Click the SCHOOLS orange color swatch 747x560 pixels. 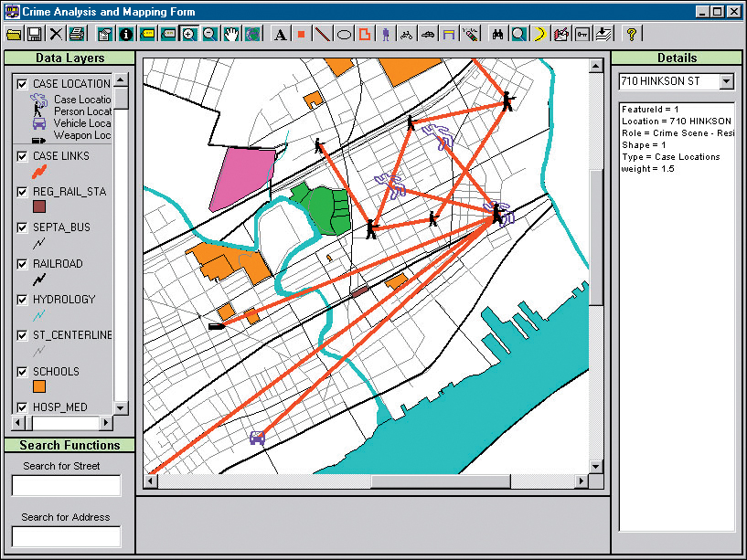[x=39, y=386]
